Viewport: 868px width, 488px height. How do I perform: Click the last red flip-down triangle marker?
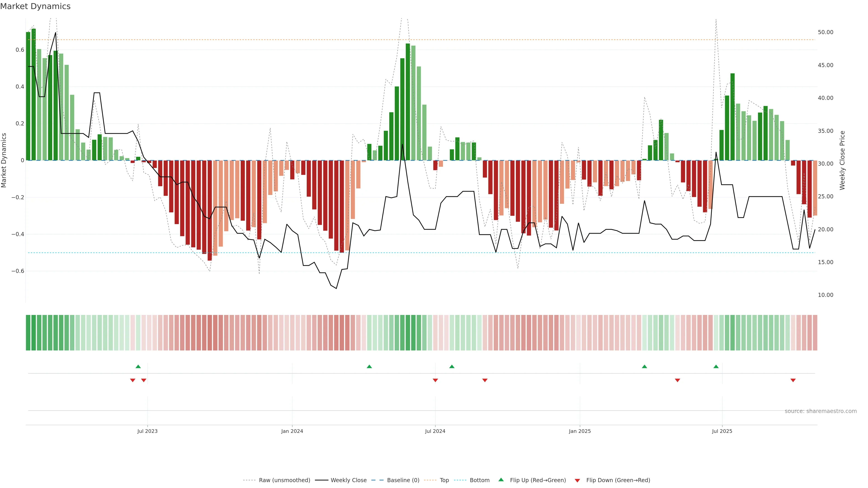[x=793, y=380]
